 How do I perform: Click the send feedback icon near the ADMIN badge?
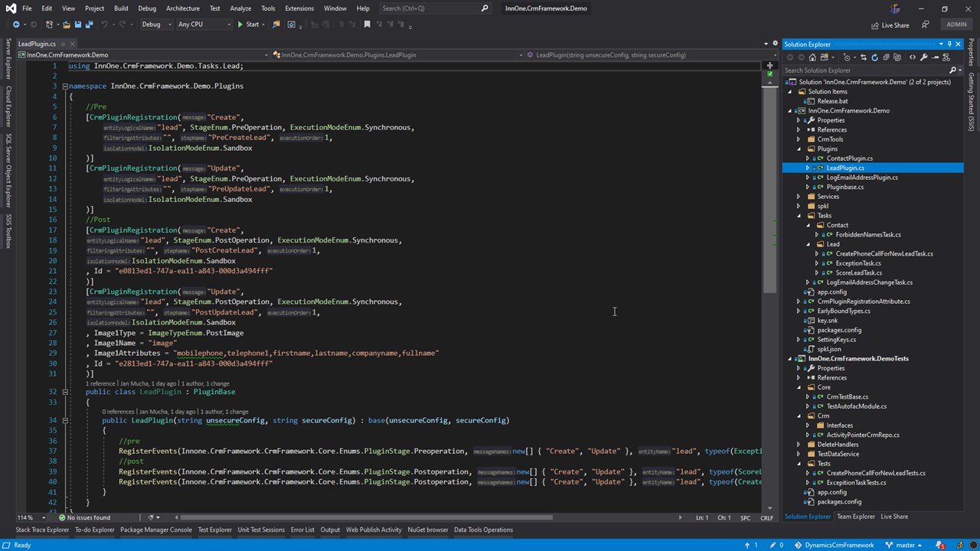[925, 24]
